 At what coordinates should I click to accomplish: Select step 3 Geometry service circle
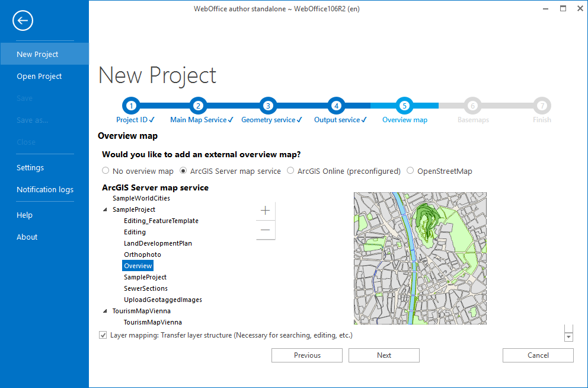[268, 106]
